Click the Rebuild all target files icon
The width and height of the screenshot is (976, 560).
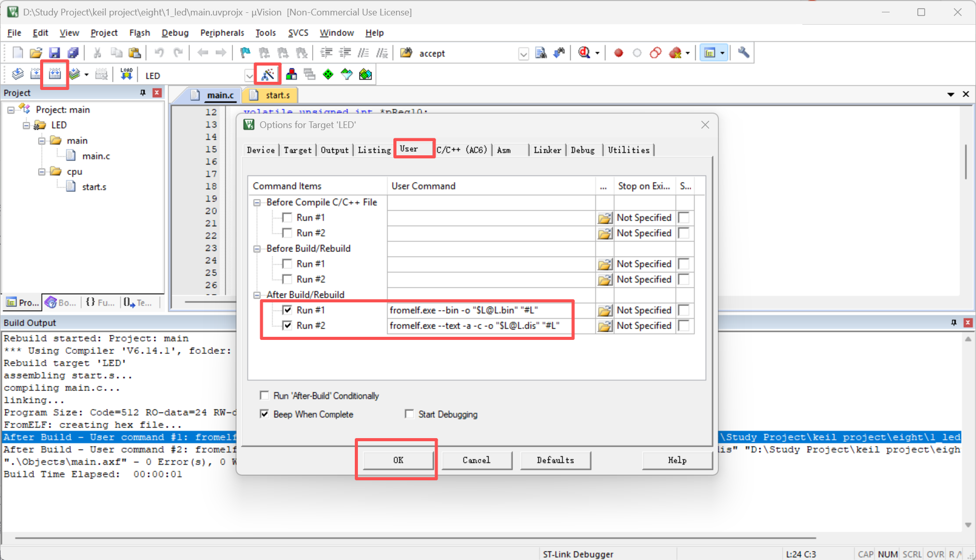pyautogui.click(x=55, y=75)
